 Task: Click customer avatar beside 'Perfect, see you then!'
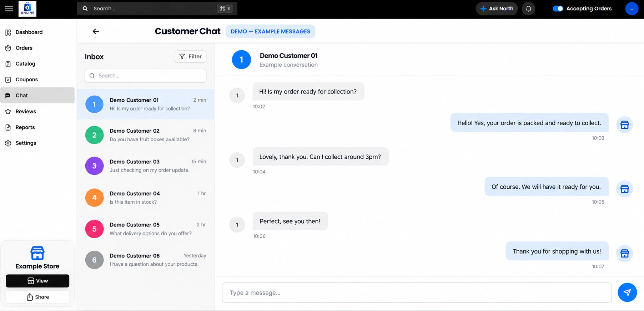[x=237, y=225]
